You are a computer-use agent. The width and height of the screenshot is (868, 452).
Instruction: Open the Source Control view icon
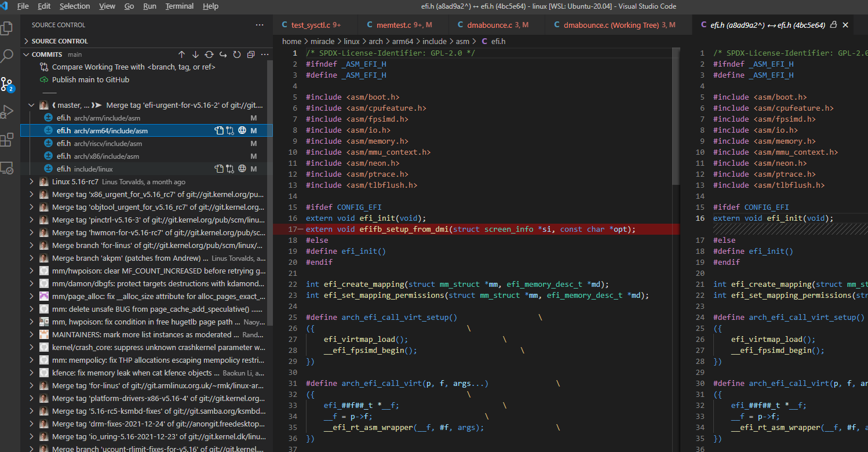click(7, 83)
